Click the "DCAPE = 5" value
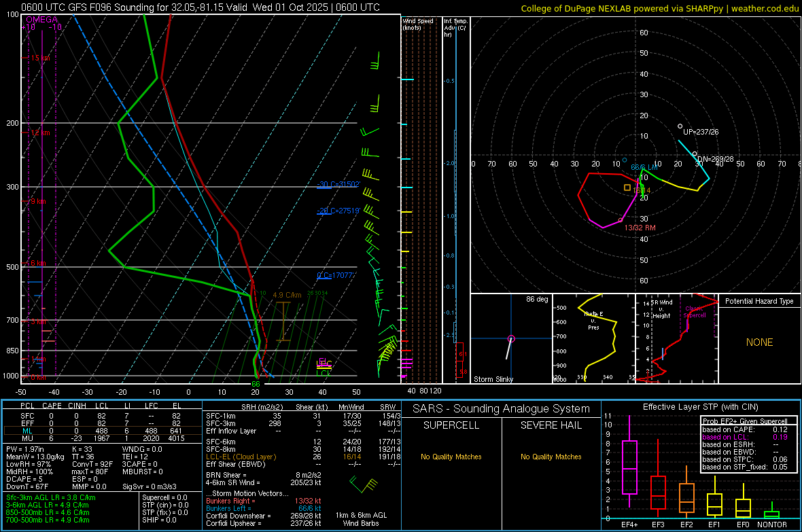802x532 pixels. coord(24,479)
